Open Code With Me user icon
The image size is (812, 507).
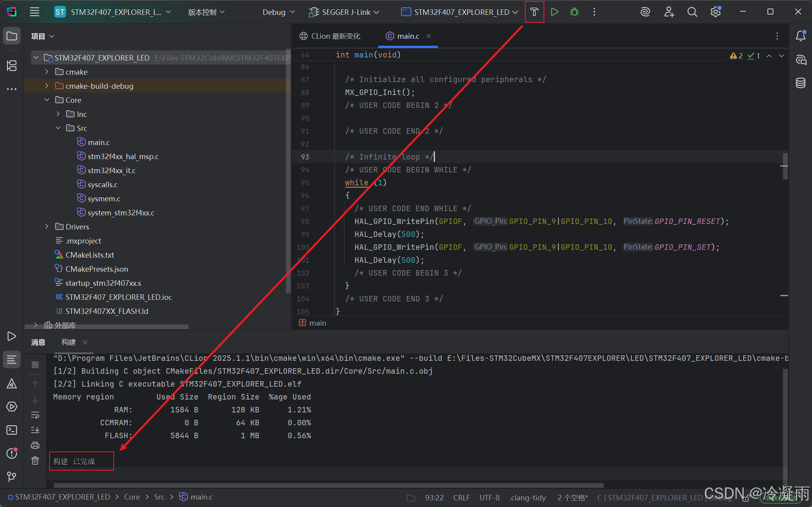click(669, 12)
